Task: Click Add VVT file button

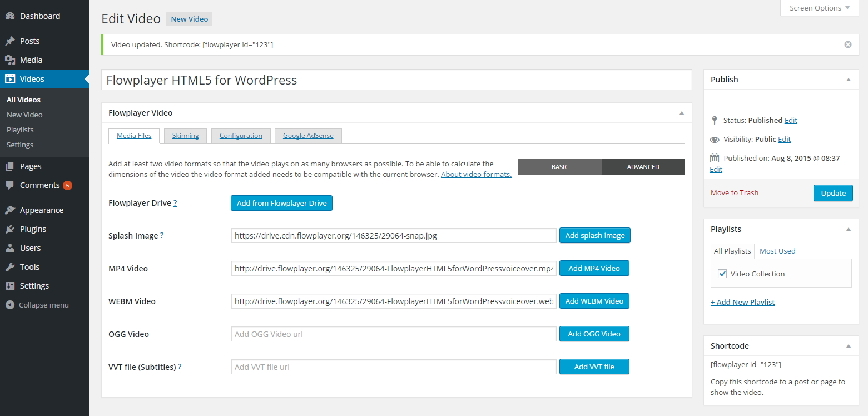Action: pyautogui.click(x=594, y=367)
